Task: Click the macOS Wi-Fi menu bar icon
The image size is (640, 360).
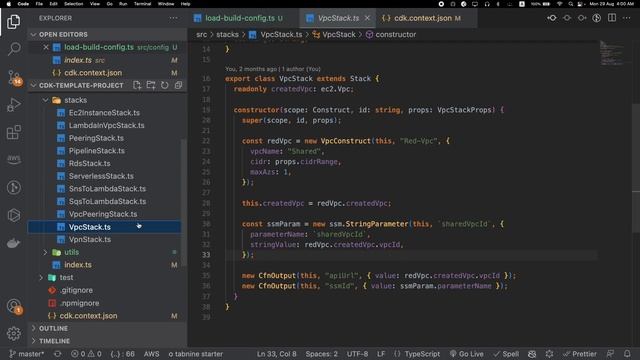Action: [x=560, y=4]
